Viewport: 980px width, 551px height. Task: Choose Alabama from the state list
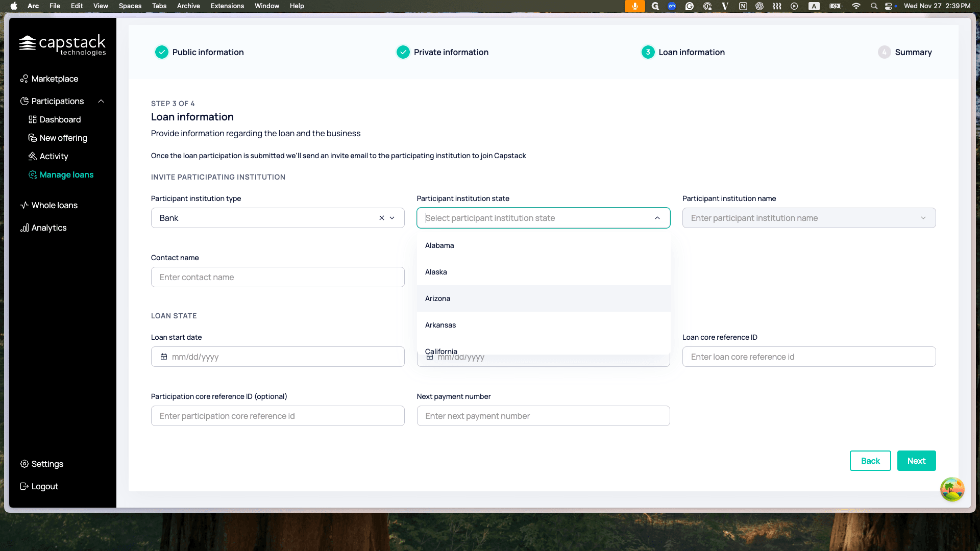[544, 245]
